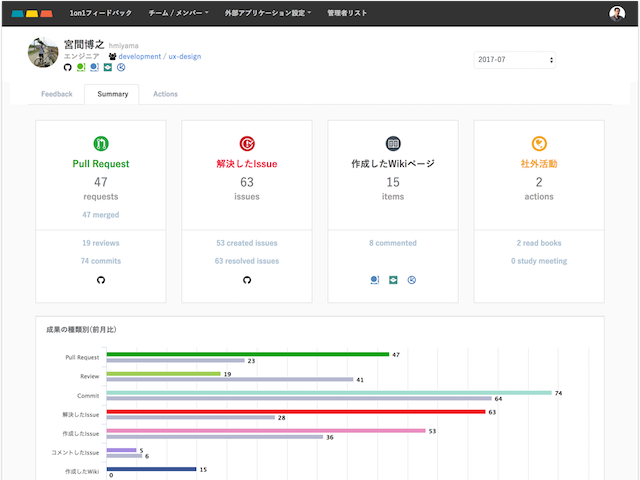Click the 8 commented link
This screenshot has width=640, height=480.
(x=393, y=243)
